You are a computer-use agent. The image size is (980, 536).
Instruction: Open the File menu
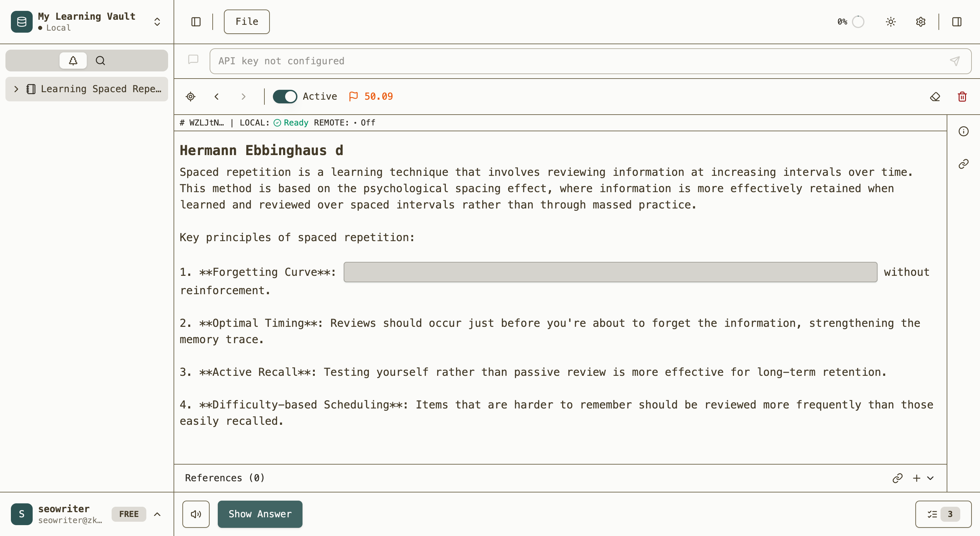[x=246, y=22]
